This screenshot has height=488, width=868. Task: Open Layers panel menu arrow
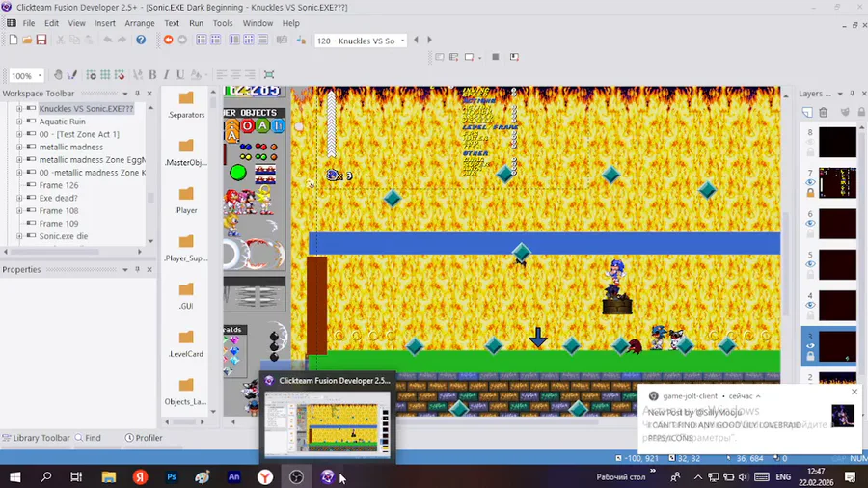[x=840, y=94]
